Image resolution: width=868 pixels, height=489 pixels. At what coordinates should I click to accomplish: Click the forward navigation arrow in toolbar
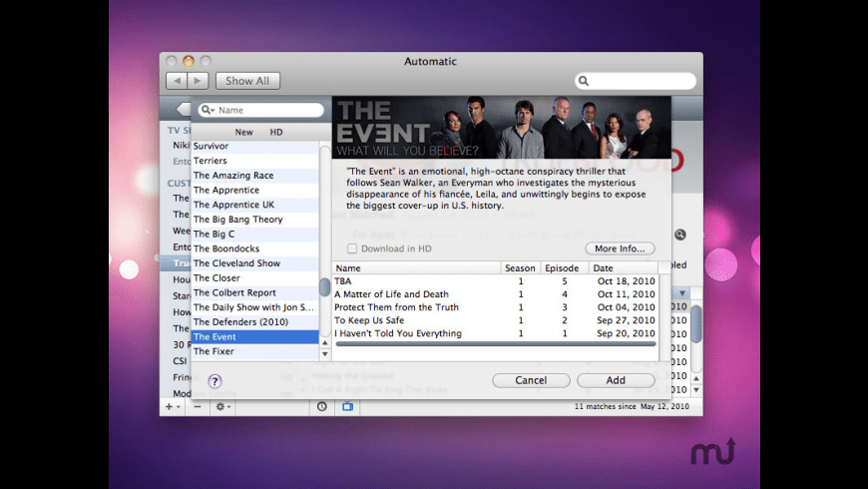click(198, 81)
